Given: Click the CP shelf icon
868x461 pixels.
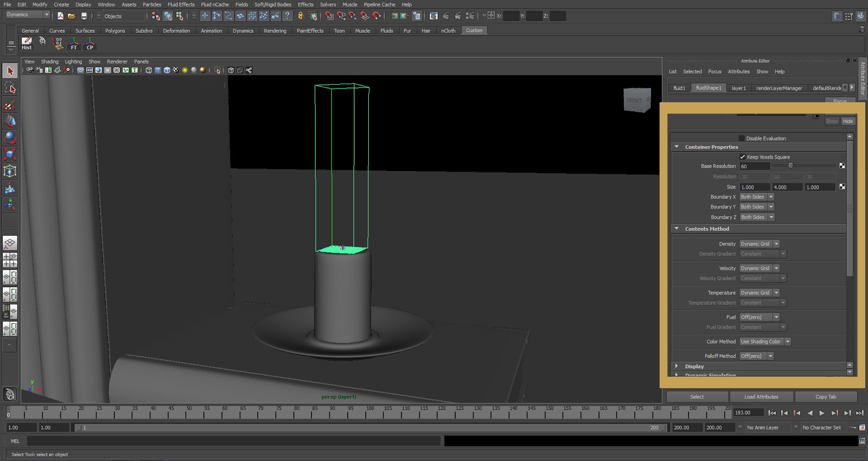Looking at the screenshot, I should (90, 43).
